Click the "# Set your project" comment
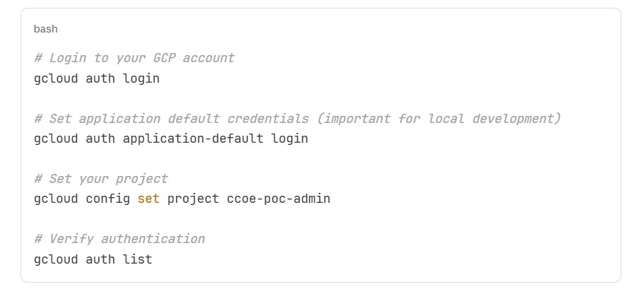 pyautogui.click(x=100, y=179)
